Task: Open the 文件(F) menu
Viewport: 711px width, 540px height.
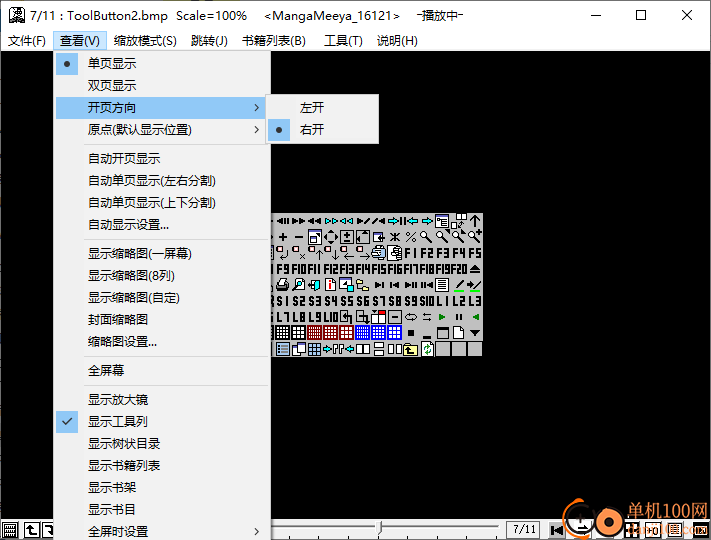Action: pos(27,41)
